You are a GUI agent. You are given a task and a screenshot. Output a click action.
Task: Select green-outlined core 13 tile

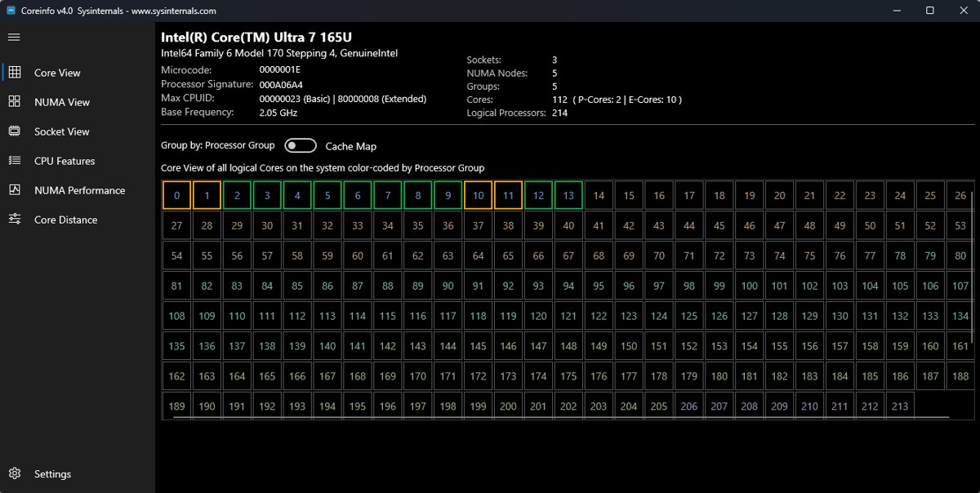[x=569, y=196]
